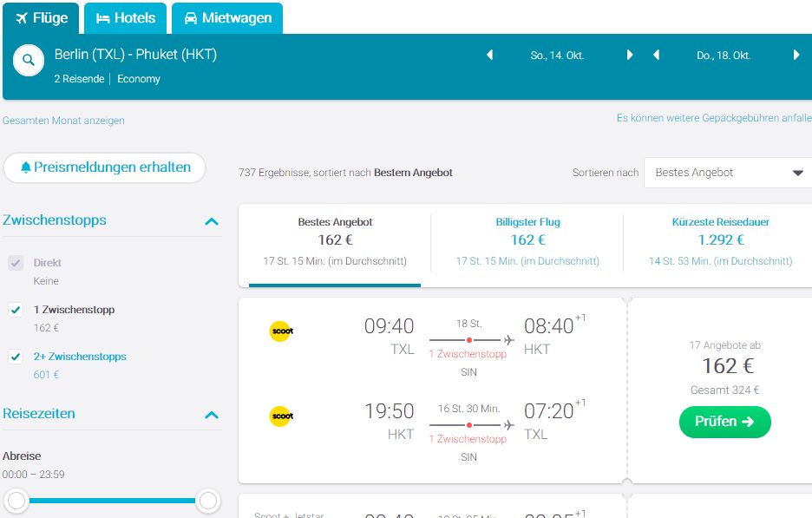Viewport: 812px width, 518px height.
Task: Click the Preismeldungen erhalten button
Action: pos(105,167)
